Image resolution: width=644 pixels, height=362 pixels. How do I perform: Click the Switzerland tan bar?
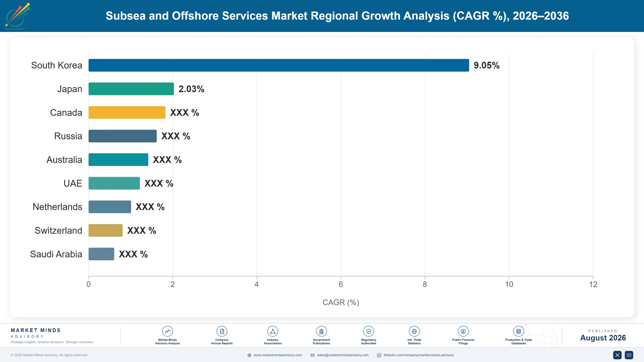pyautogui.click(x=106, y=230)
